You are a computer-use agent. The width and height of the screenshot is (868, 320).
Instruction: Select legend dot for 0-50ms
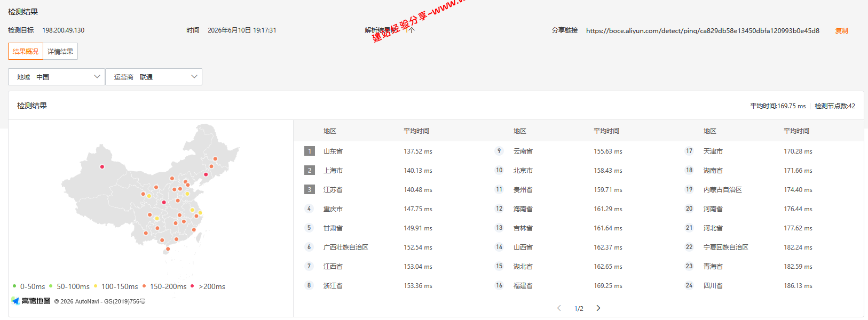(14, 286)
